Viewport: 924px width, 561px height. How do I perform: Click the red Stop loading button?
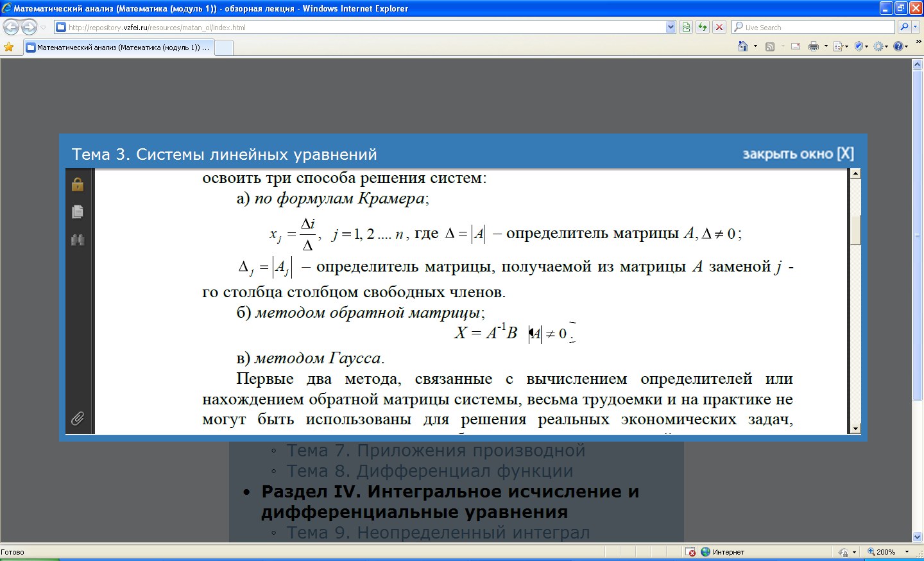pos(719,27)
